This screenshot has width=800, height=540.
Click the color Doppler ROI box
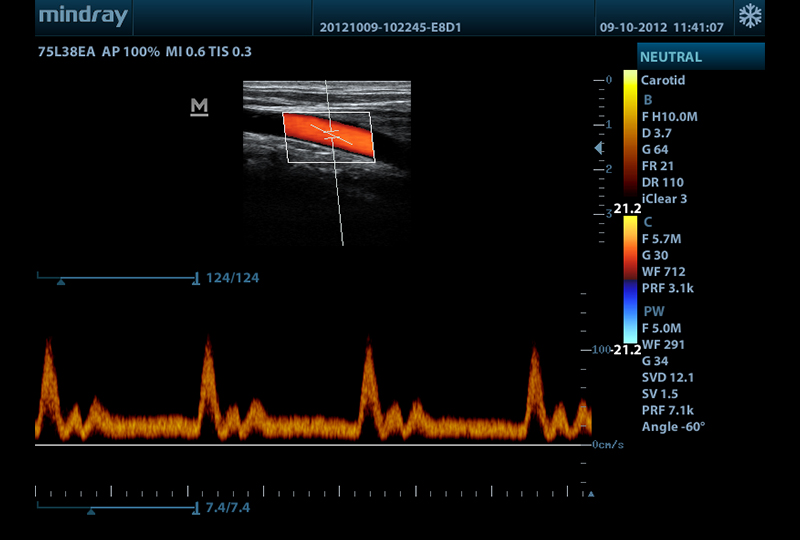pos(330,137)
